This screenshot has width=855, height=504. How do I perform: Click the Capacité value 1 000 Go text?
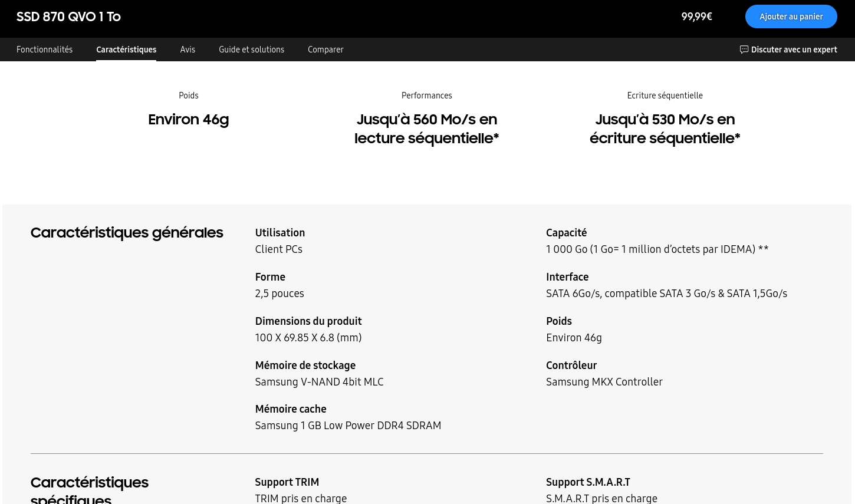(657, 249)
